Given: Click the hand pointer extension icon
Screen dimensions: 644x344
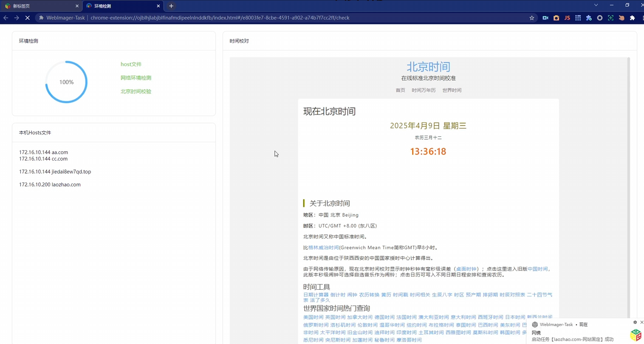Looking at the screenshot, I should click(621, 18).
